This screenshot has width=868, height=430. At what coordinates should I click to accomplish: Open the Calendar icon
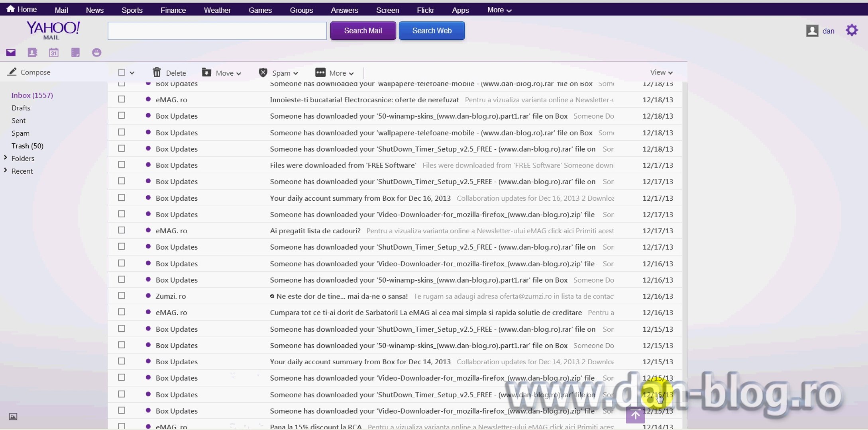(54, 53)
